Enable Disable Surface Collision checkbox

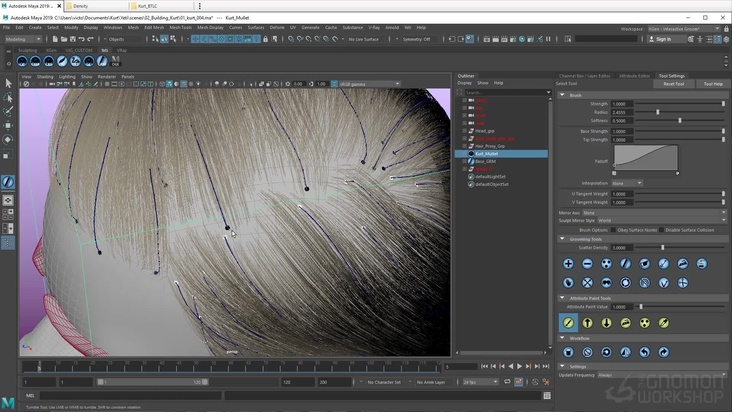661,230
